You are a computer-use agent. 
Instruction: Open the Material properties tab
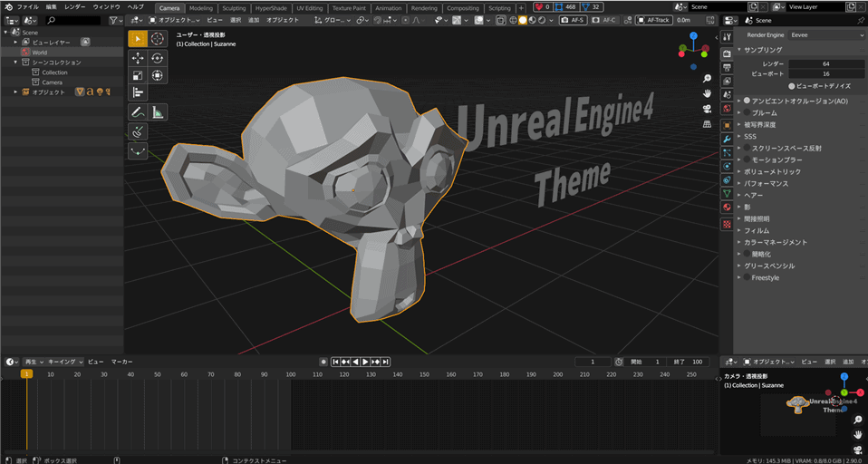(x=728, y=208)
